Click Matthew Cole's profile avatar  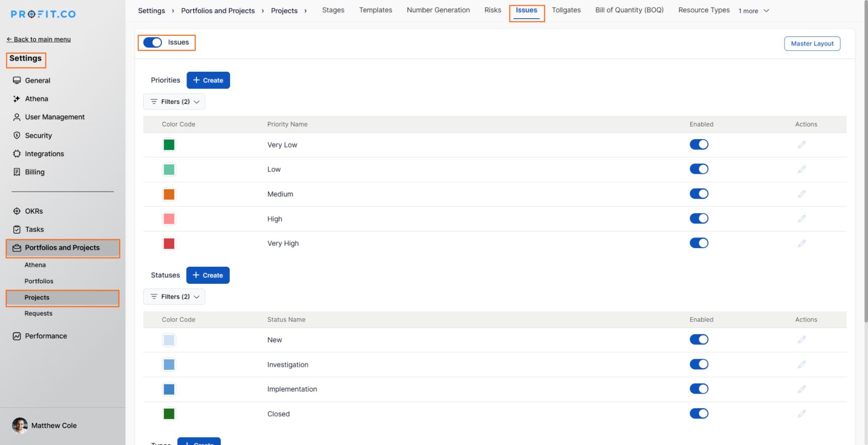20,425
